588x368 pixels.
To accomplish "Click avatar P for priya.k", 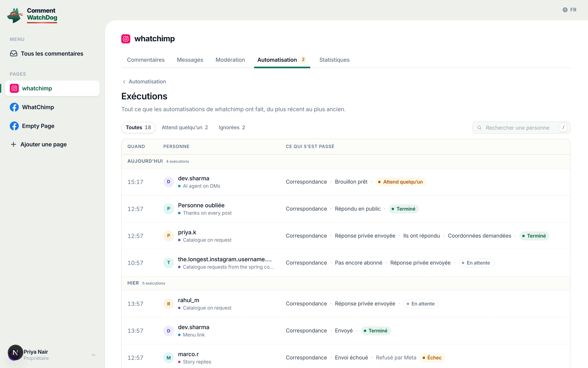I will (x=169, y=236).
